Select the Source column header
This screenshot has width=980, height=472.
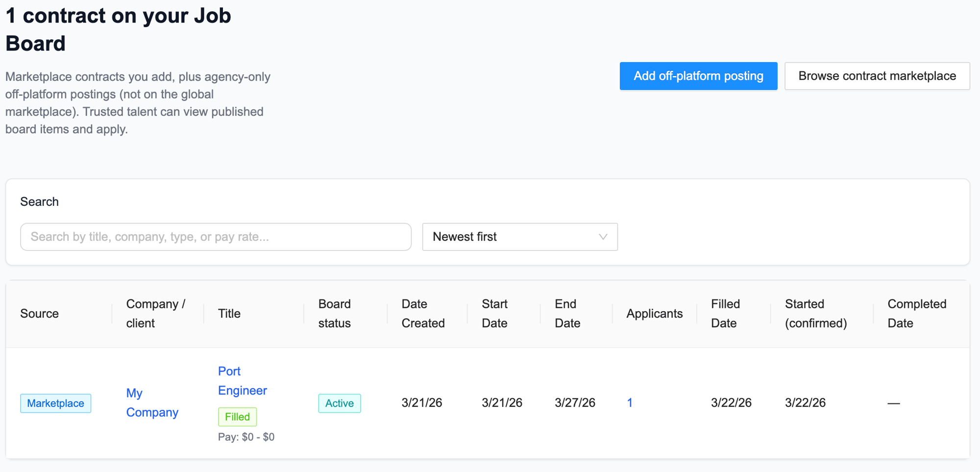point(40,314)
